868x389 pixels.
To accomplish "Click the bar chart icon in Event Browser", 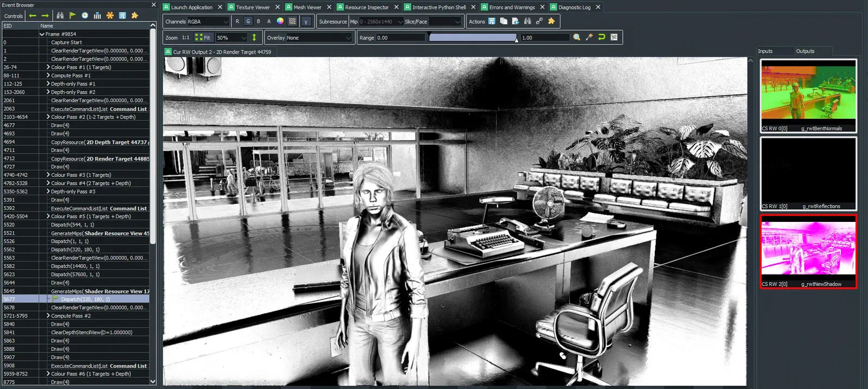I will coord(97,16).
